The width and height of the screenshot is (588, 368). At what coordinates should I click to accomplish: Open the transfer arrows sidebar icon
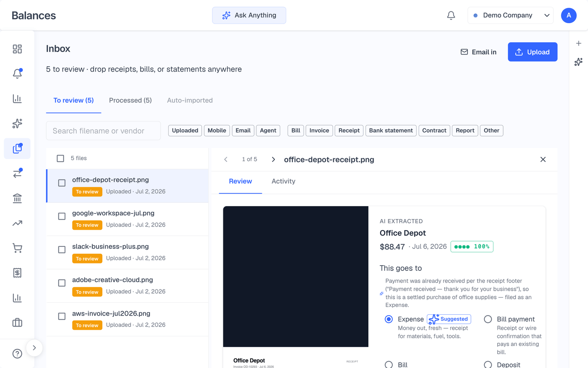(17, 173)
